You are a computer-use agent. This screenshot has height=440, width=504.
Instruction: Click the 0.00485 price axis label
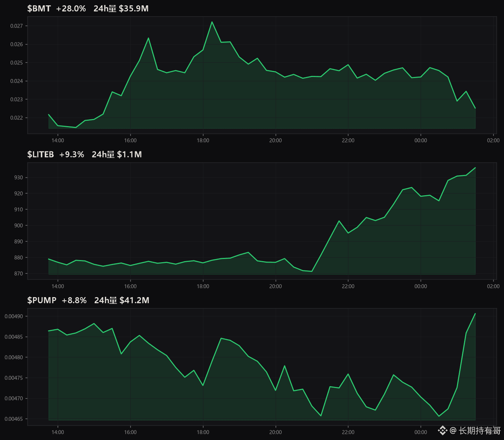(14, 337)
